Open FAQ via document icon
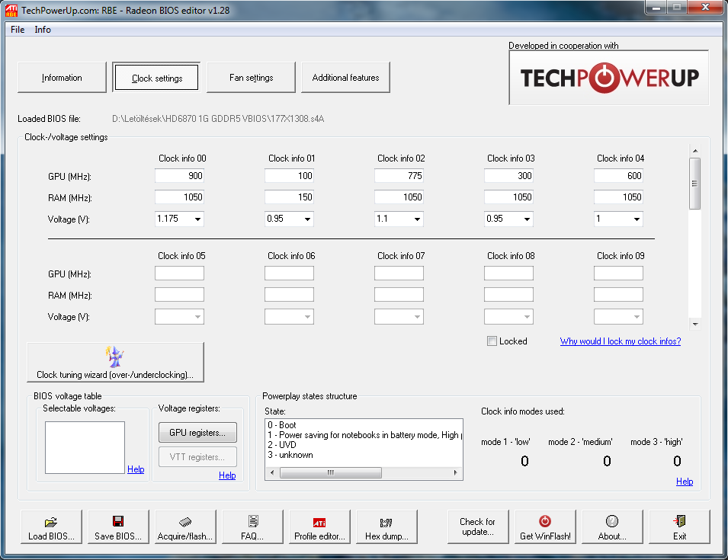 [x=253, y=521]
